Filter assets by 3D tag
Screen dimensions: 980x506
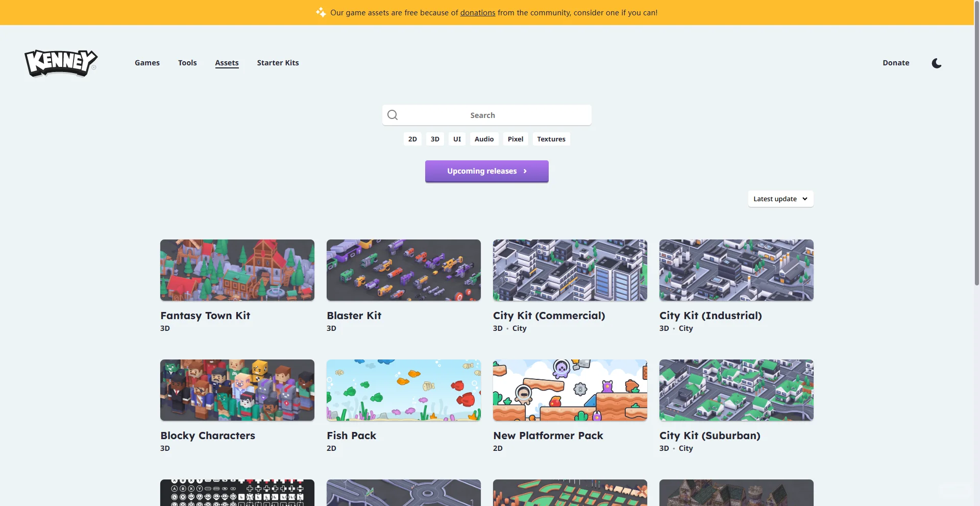click(435, 139)
